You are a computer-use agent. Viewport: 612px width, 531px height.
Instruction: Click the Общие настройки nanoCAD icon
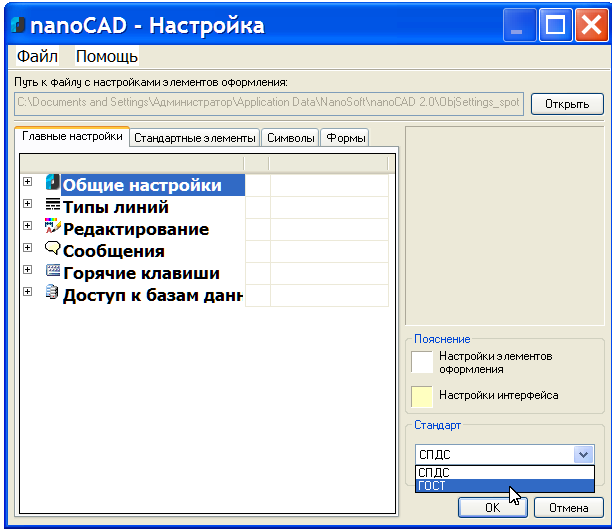pyautogui.click(x=53, y=182)
